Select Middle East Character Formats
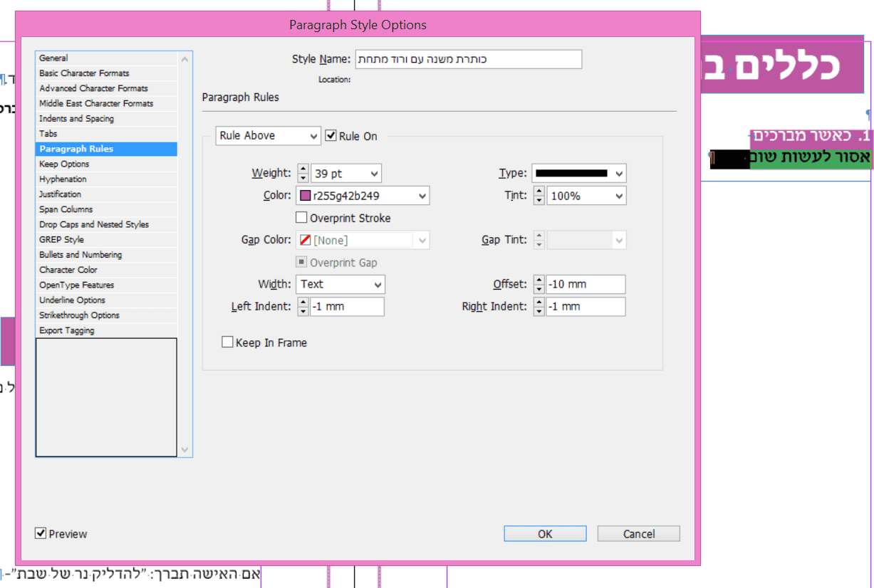This screenshot has height=588, width=874. (107, 103)
